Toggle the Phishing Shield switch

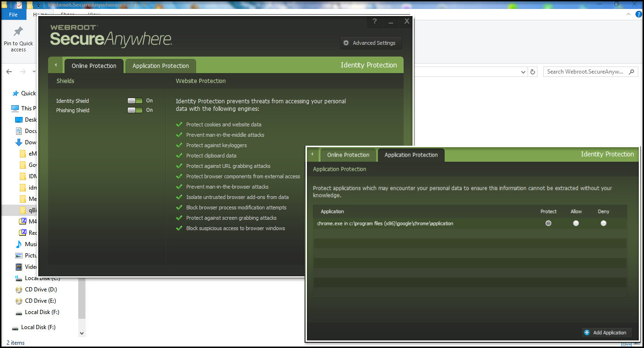[135, 110]
